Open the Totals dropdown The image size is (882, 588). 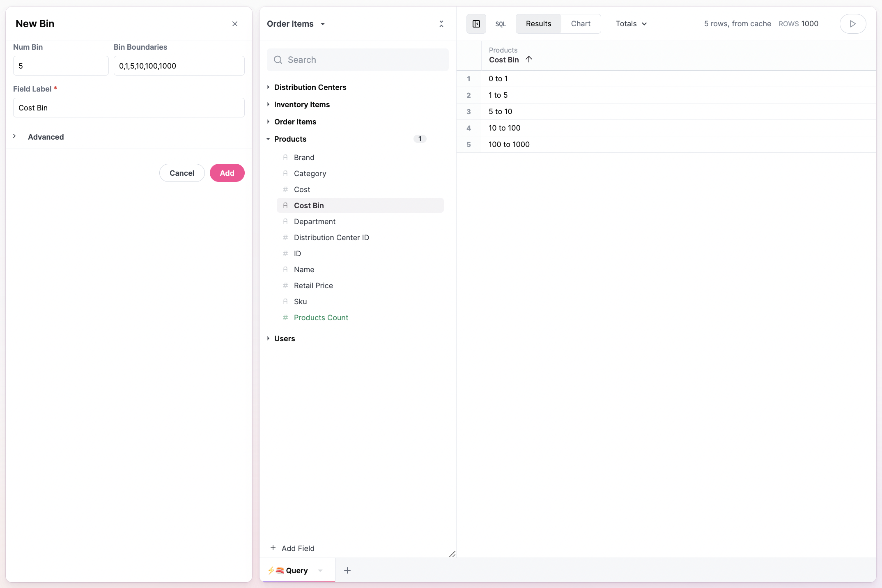pos(631,24)
